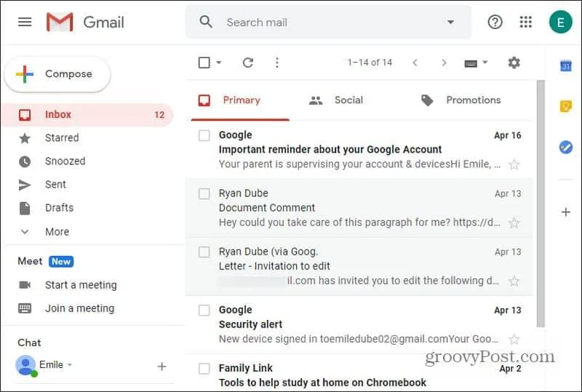Click the Family Link sender name
582x392 pixels.
pyautogui.click(x=246, y=368)
